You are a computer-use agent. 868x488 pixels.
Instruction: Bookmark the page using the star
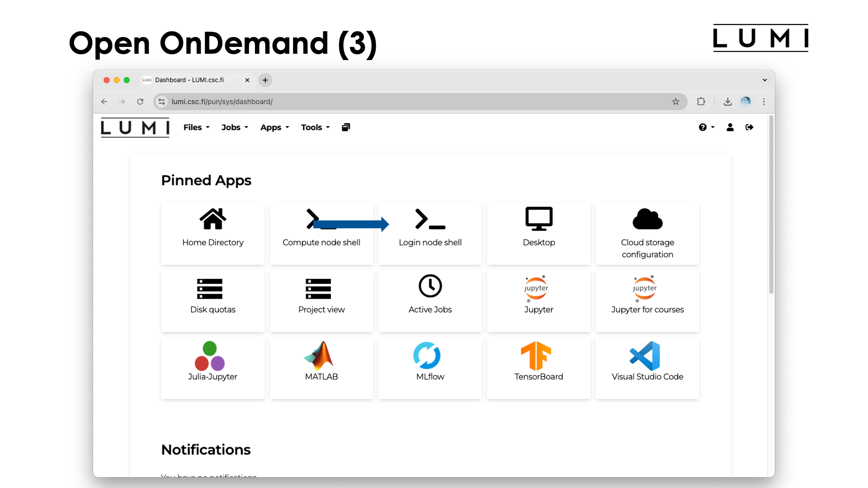[676, 102]
